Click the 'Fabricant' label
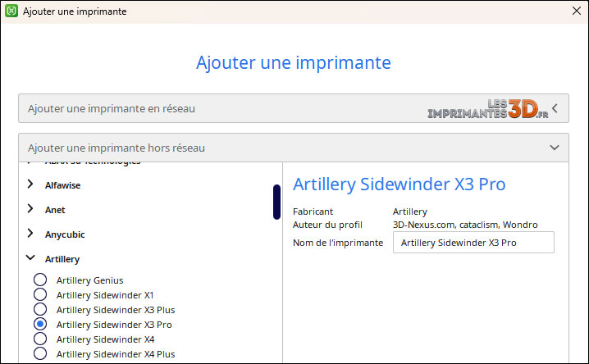The height and width of the screenshot is (364, 589). point(313,212)
